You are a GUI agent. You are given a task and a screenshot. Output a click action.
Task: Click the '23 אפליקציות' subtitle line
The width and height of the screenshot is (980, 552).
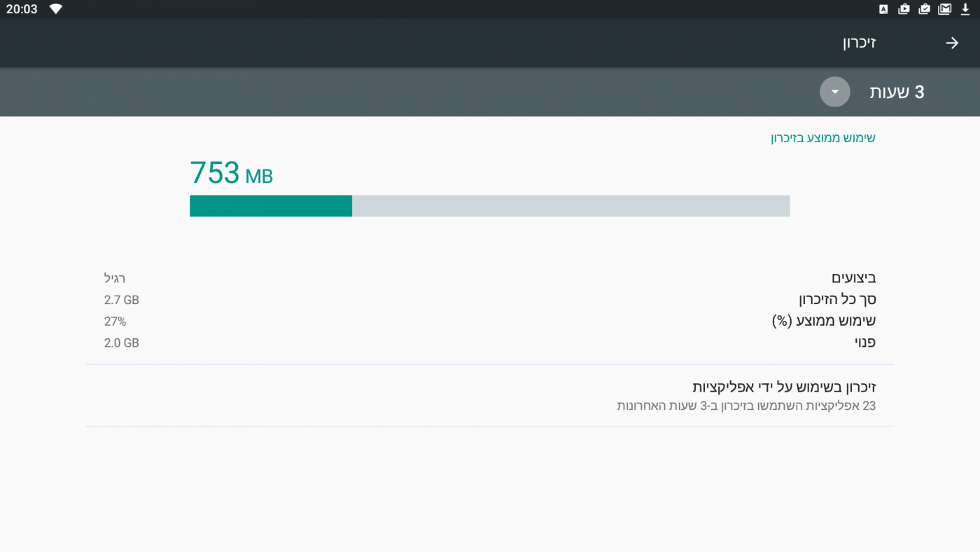tap(745, 406)
